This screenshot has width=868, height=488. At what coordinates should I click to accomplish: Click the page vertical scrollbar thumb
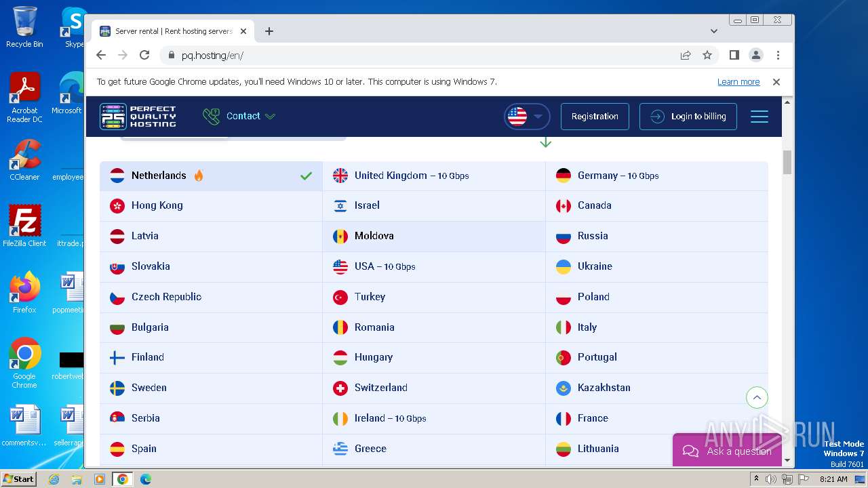[787, 163]
